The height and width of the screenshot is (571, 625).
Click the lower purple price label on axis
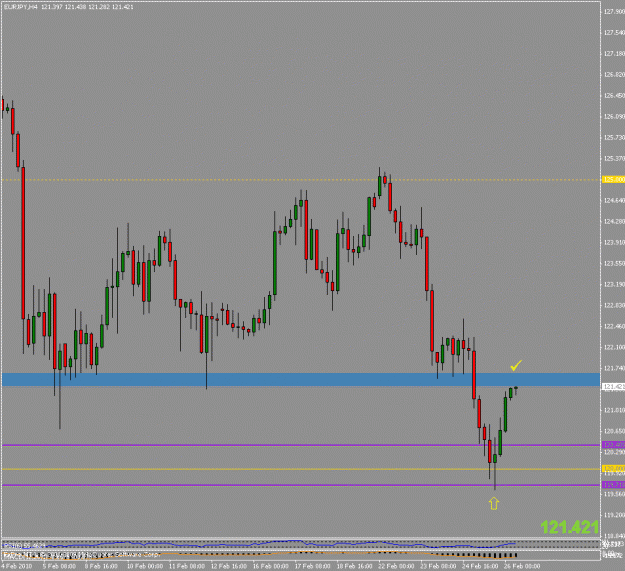click(613, 485)
